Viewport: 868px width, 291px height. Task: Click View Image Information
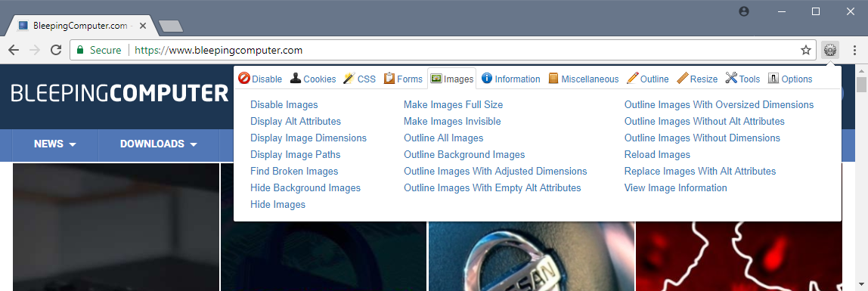[675, 187]
